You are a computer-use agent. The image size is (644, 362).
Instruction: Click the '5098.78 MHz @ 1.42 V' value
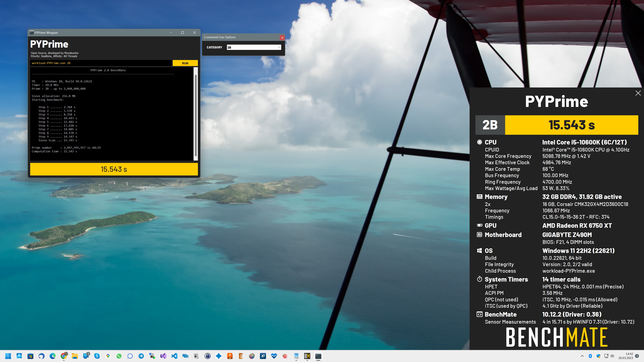566,156
